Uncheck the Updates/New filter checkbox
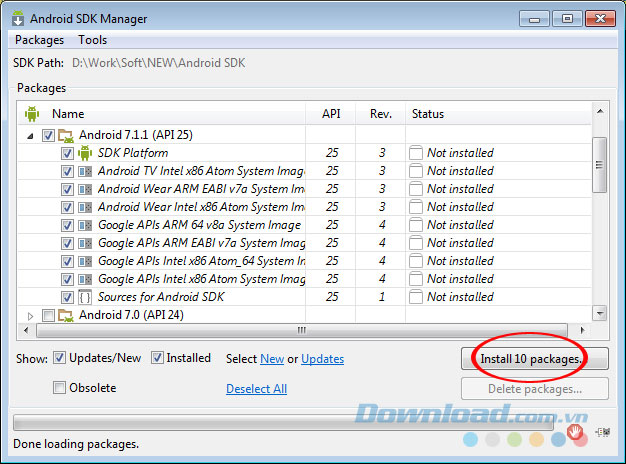This screenshot has height=464, width=626. [x=60, y=358]
